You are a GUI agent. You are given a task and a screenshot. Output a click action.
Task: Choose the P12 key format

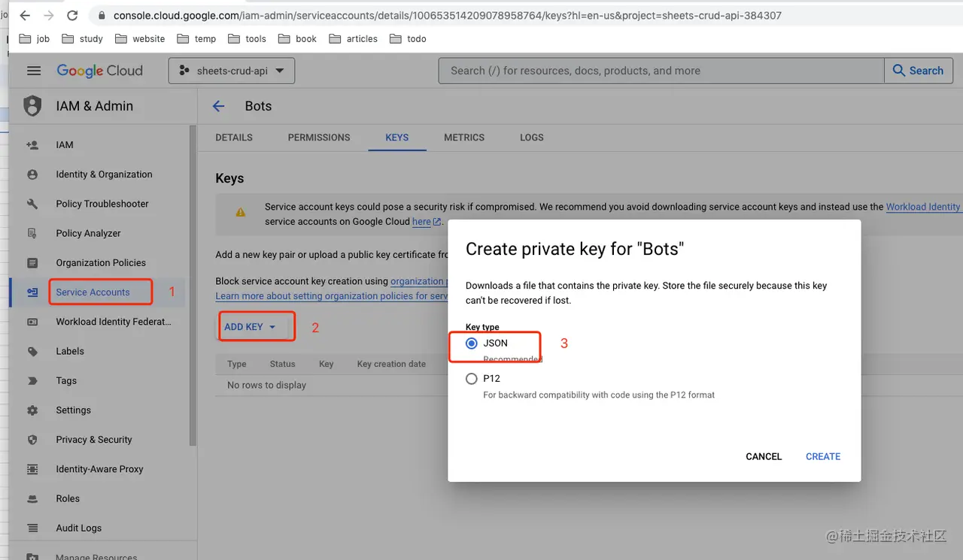point(472,378)
